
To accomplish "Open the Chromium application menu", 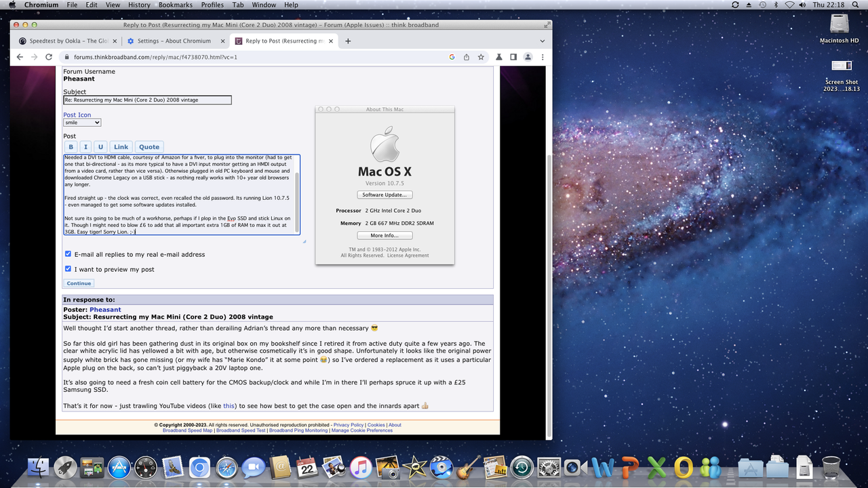I will tap(41, 5).
